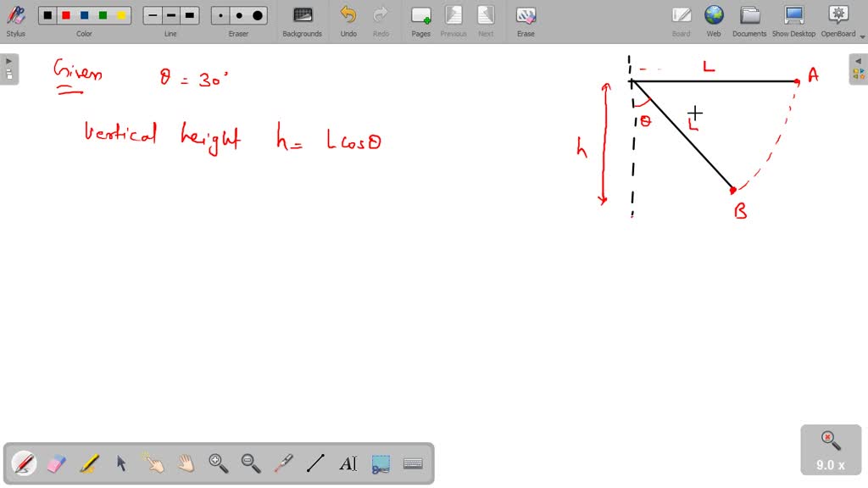868x488 pixels.
Task: Select the Capture part of screen tool
Action: click(380, 463)
